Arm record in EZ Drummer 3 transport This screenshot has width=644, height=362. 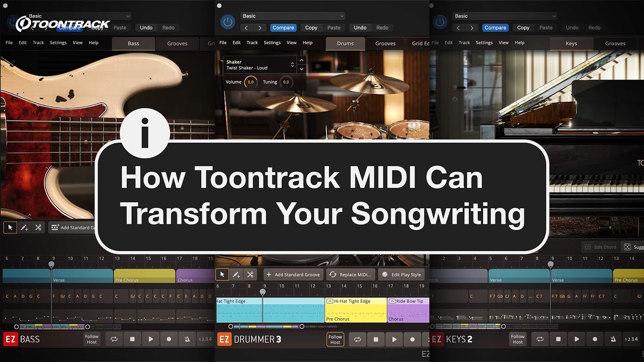(x=413, y=339)
